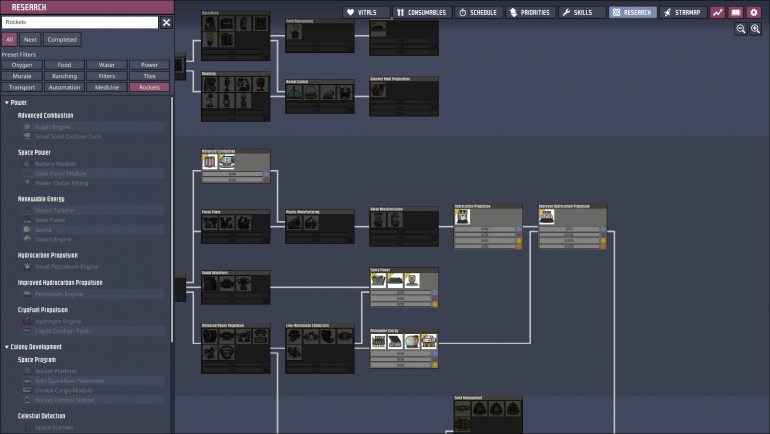Open the Skills tab
The height and width of the screenshot is (434, 770).
pos(582,12)
